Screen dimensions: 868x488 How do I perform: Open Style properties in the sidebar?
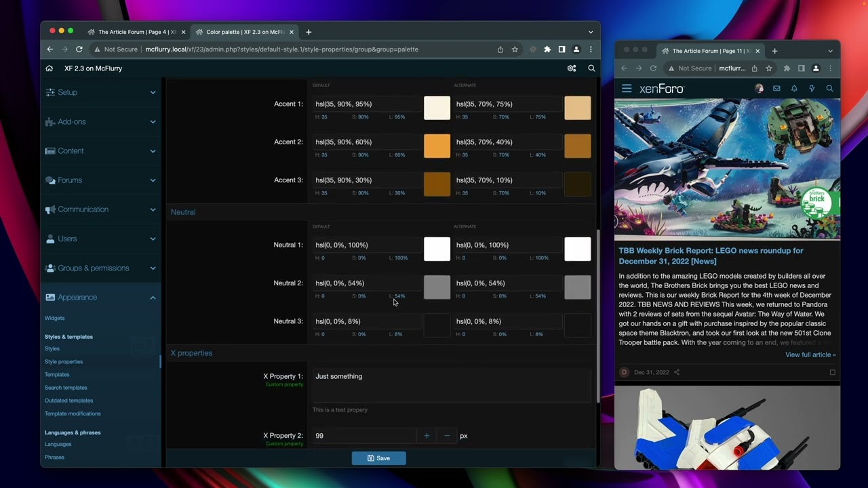[64, 361]
